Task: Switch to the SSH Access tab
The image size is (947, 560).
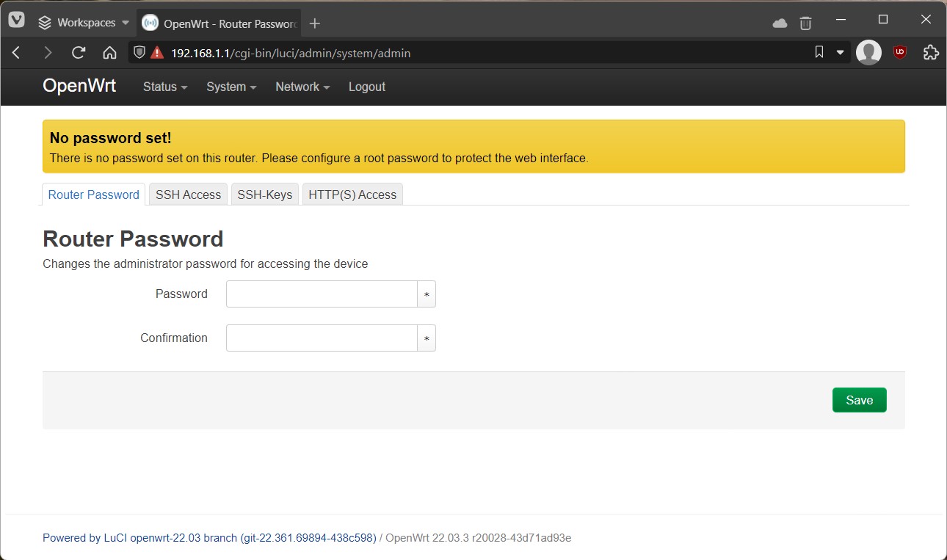Action: [x=188, y=194]
